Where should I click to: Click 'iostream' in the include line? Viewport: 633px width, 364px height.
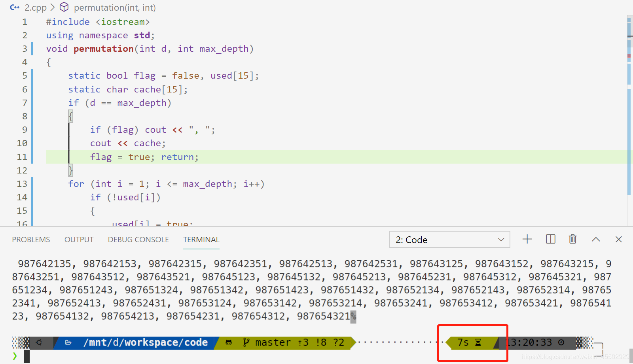123,22
